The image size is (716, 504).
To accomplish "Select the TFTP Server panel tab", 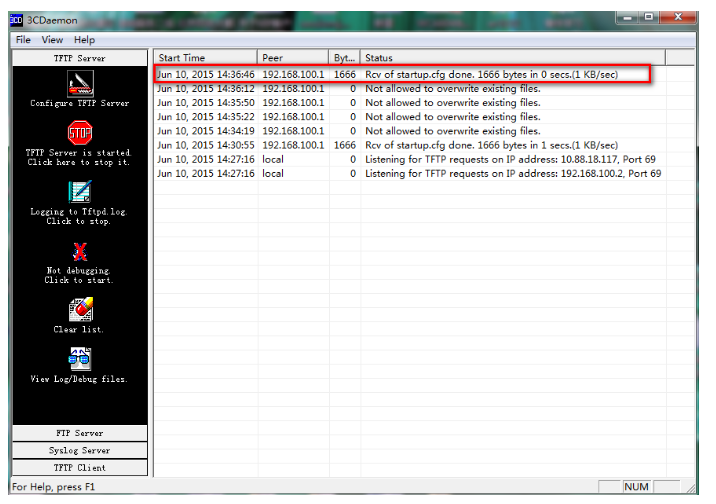I will coord(80,58).
